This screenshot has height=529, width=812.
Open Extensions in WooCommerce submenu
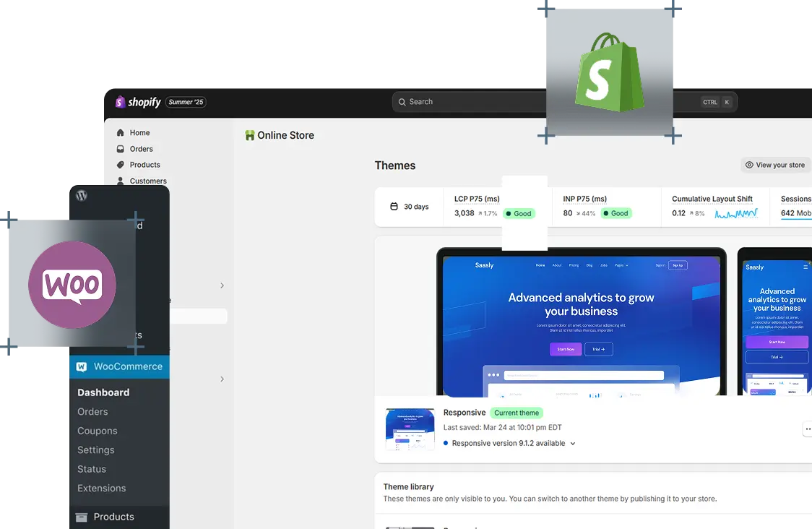coord(102,489)
